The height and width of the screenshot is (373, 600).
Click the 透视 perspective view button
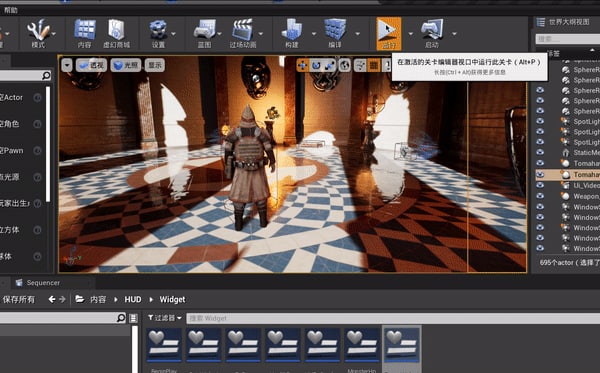(91, 65)
